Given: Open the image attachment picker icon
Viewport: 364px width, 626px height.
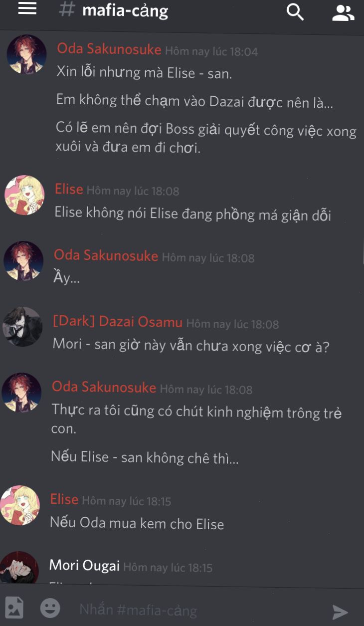Looking at the screenshot, I should [x=14, y=607].
